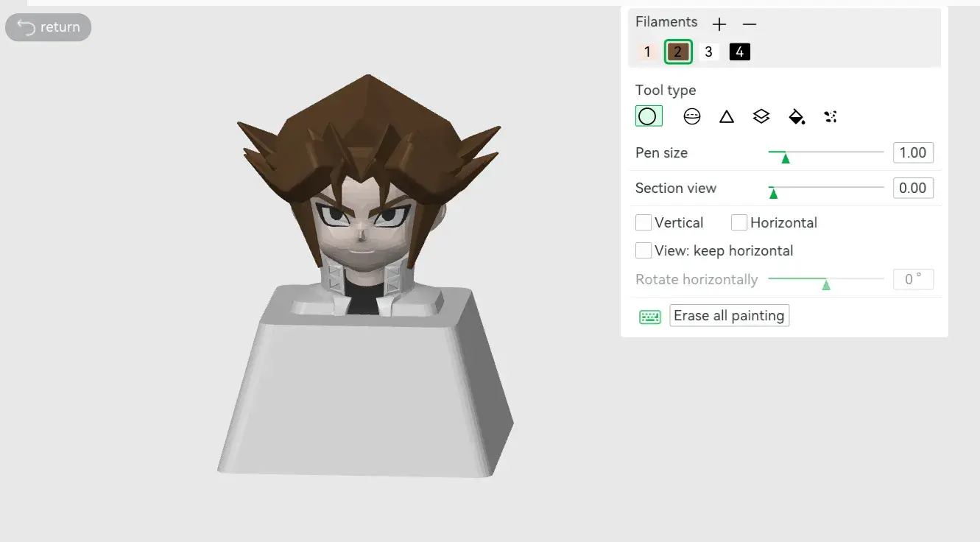Select the Sphere brush tool
The width and height of the screenshot is (980, 542).
(691, 116)
